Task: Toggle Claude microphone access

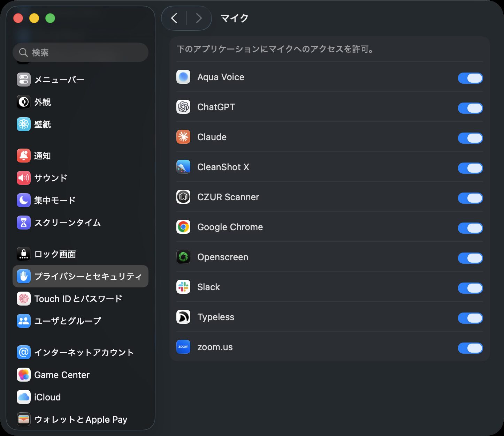Action: 470,138
